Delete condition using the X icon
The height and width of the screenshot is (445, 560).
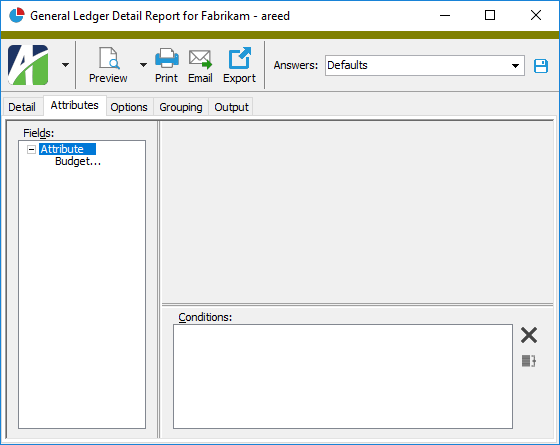point(529,335)
